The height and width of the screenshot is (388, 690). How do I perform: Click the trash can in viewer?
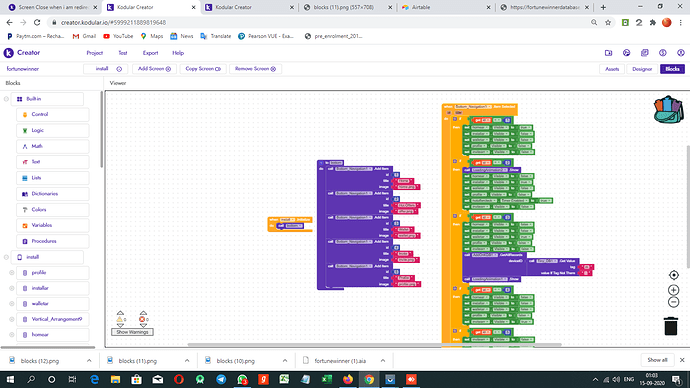click(670, 326)
